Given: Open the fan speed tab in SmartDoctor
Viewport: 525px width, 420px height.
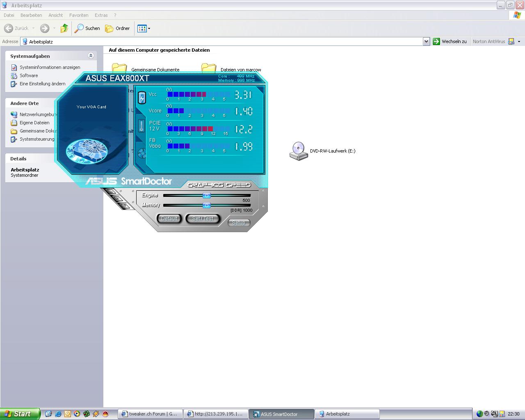Looking at the screenshot, I should pos(142,153).
